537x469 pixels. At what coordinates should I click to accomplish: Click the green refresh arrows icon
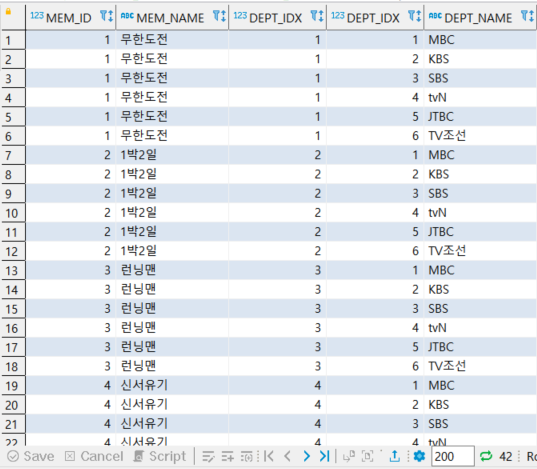(x=486, y=456)
